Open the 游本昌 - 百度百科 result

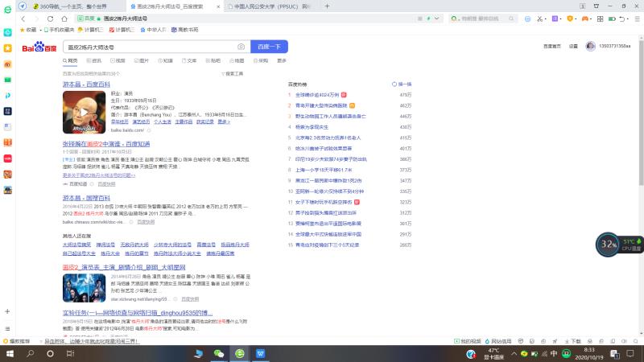[86, 84]
